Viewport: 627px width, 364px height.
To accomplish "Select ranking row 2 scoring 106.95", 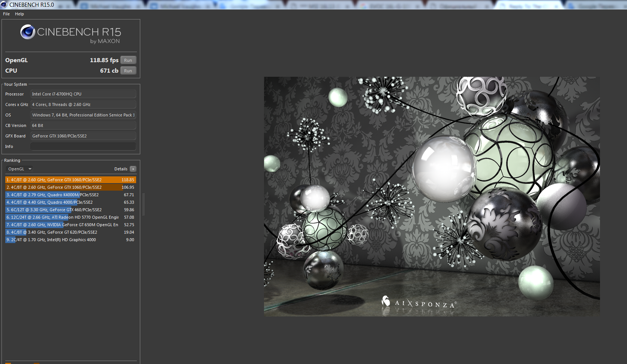I will click(x=70, y=187).
